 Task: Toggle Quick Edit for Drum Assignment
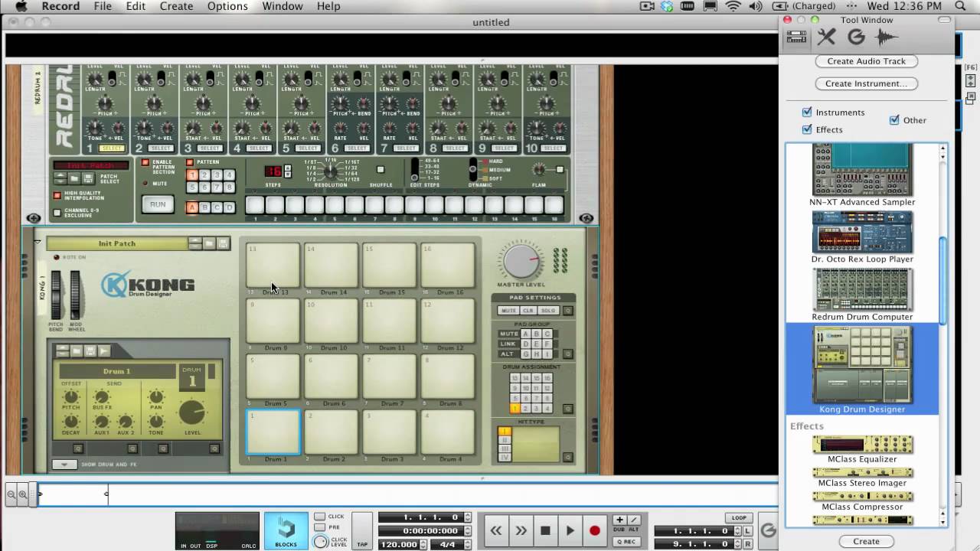click(x=567, y=409)
